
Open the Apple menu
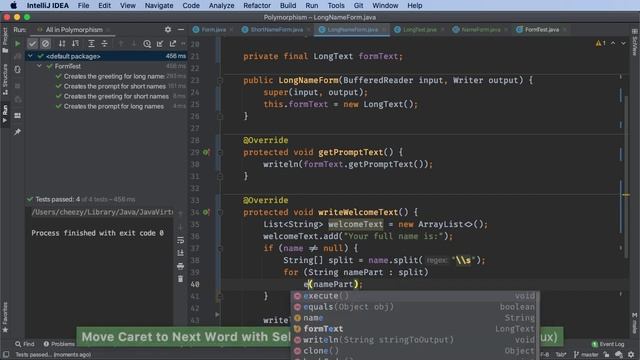point(13,5)
